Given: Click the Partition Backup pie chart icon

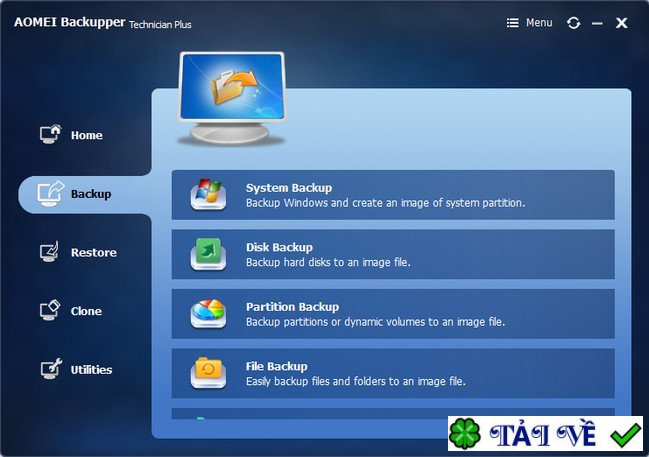Looking at the screenshot, I should tap(208, 313).
